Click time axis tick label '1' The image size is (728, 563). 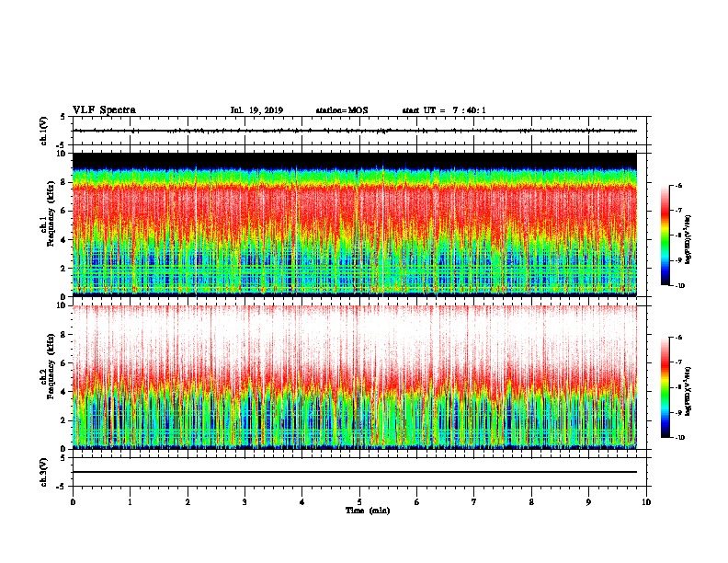(x=130, y=502)
